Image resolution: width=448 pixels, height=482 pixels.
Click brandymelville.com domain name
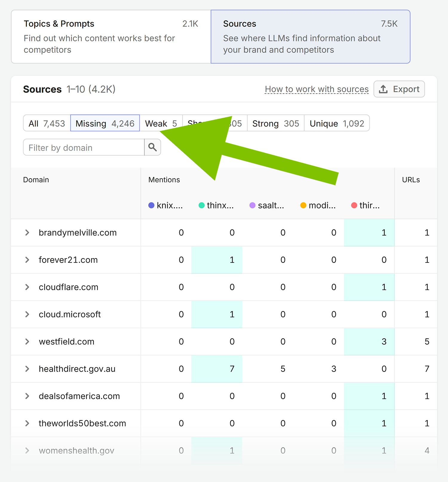click(78, 233)
